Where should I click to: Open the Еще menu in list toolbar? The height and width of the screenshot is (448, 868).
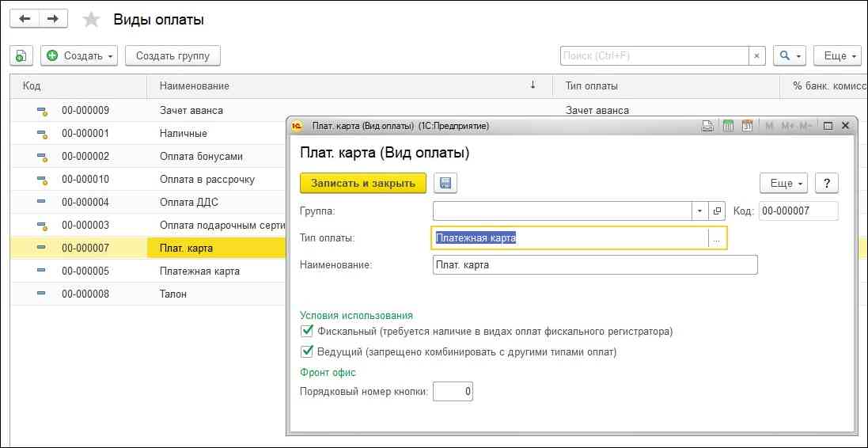[840, 55]
